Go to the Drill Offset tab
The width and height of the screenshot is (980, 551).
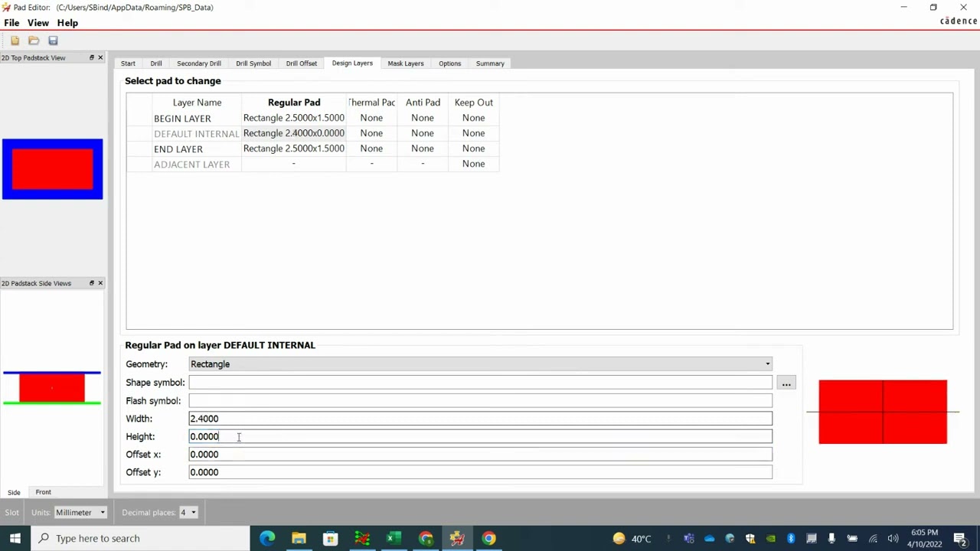pyautogui.click(x=302, y=64)
